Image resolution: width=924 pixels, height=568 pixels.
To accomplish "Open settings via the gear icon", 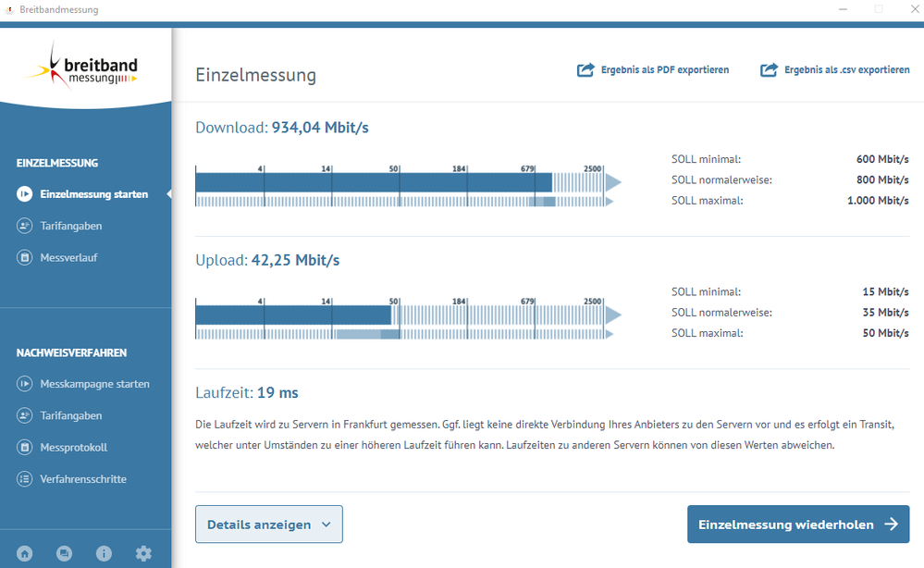I will (x=143, y=553).
